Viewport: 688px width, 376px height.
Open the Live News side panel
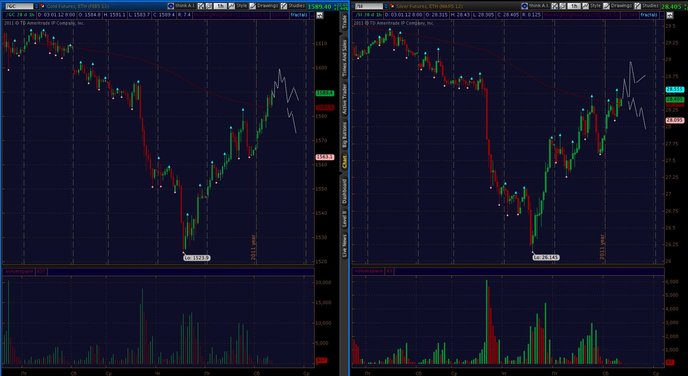point(344,246)
